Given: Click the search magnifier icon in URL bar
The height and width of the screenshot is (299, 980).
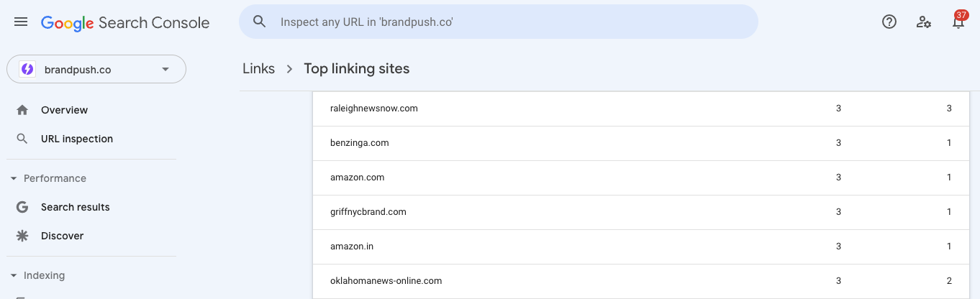Looking at the screenshot, I should (x=260, y=22).
